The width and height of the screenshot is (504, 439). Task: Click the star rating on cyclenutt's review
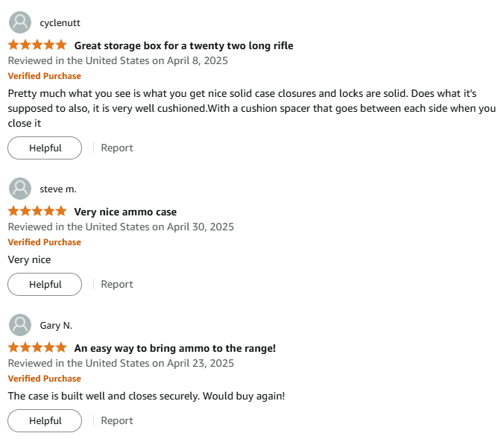(x=37, y=45)
